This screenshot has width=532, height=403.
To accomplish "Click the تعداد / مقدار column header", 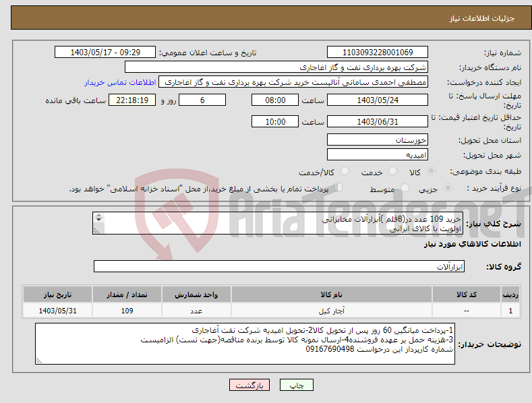I will point(127,294).
